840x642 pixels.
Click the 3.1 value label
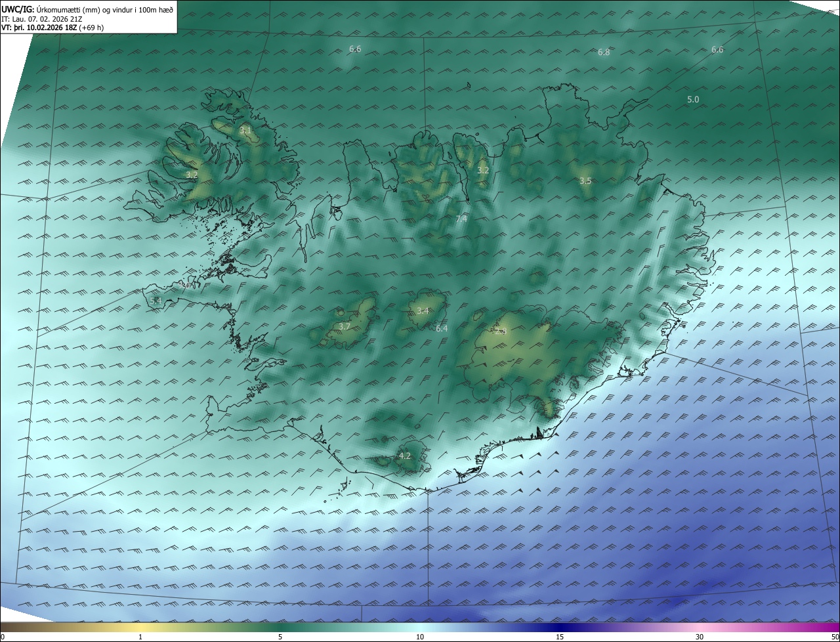(x=245, y=131)
